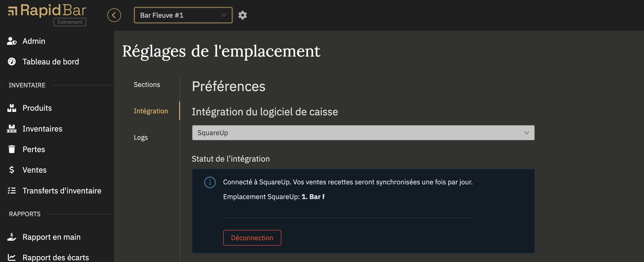Select the Intégration tab

click(151, 111)
